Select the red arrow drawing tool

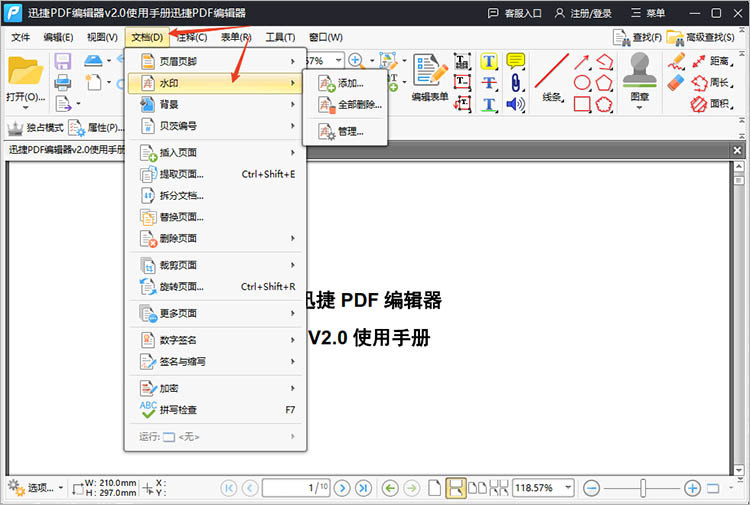581,62
